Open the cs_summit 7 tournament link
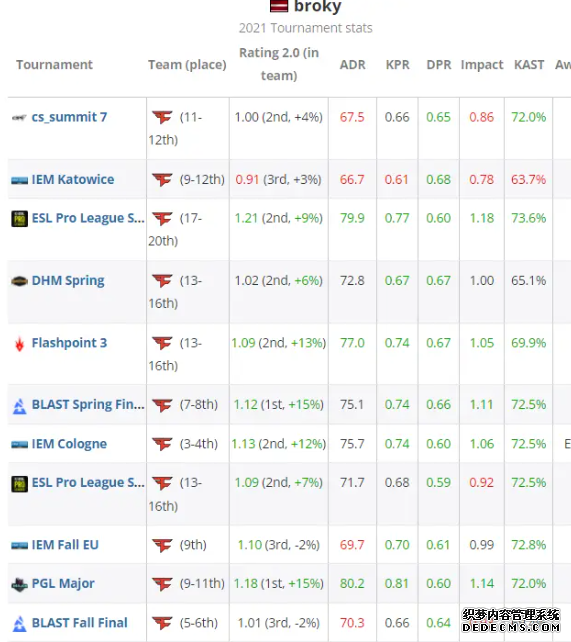The width and height of the screenshot is (571, 642). pyautogui.click(x=69, y=117)
